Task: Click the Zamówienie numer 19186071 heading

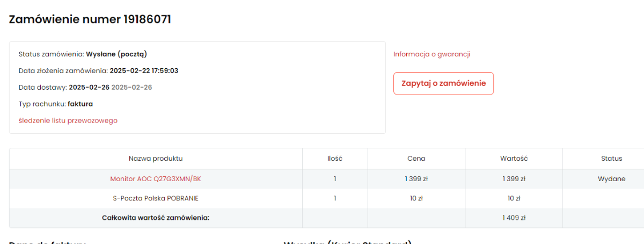Action: (90, 19)
